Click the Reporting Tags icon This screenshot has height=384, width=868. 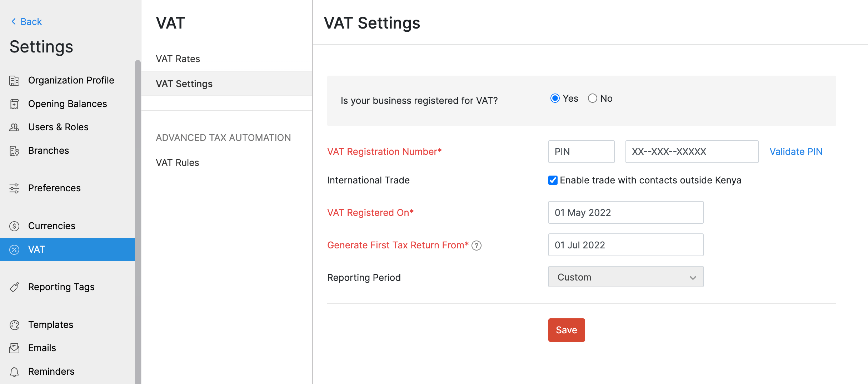click(14, 287)
